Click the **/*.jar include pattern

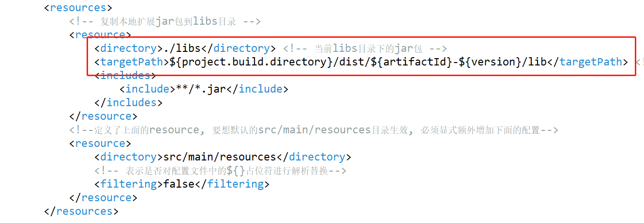point(201,89)
